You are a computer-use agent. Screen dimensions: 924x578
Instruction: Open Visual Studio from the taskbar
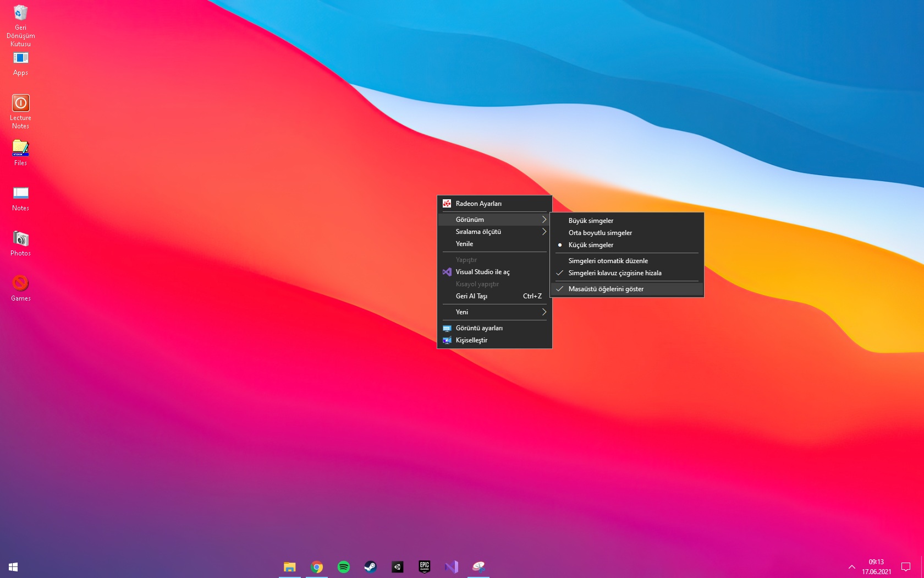[452, 567]
